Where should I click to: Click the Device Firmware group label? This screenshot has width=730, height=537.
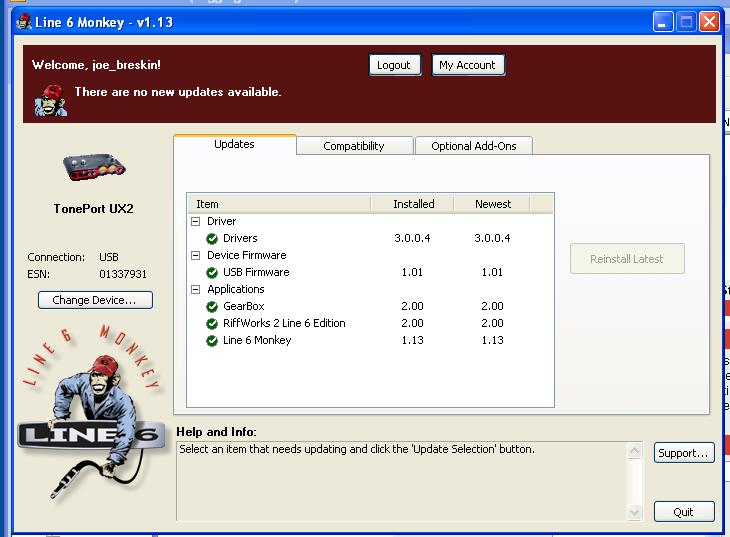click(x=247, y=255)
